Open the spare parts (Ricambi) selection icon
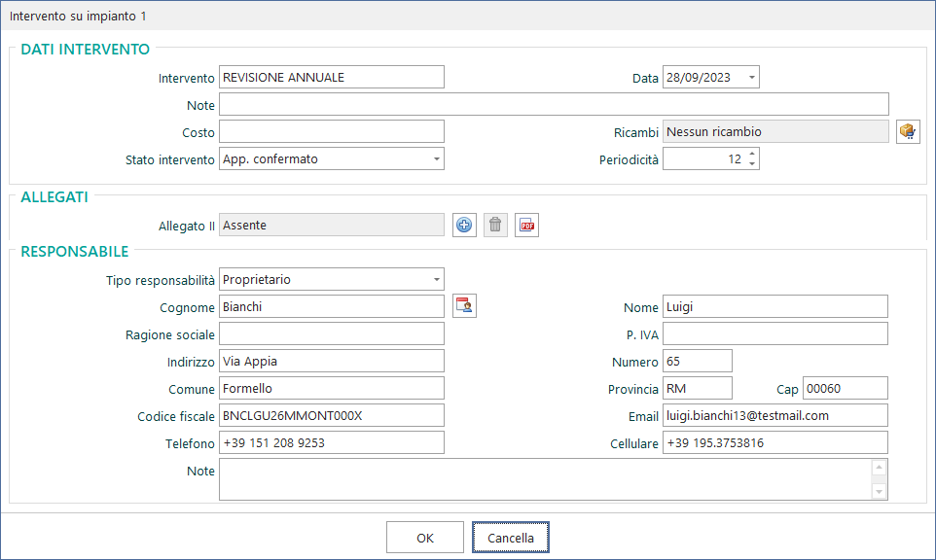Screen dimensions: 936x560 907,132
